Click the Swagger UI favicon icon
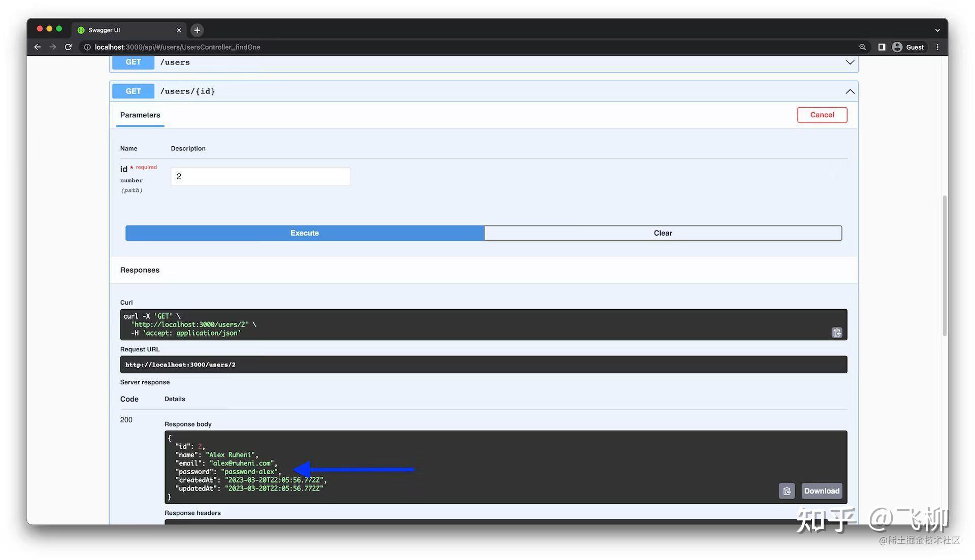Image resolution: width=975 pixels, height=560 pixels. (81, 29)
